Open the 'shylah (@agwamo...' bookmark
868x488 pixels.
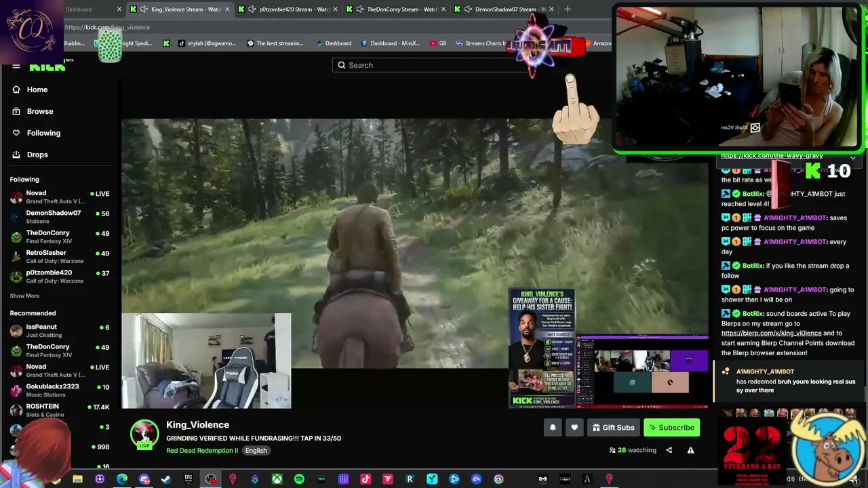pos(208,43)
